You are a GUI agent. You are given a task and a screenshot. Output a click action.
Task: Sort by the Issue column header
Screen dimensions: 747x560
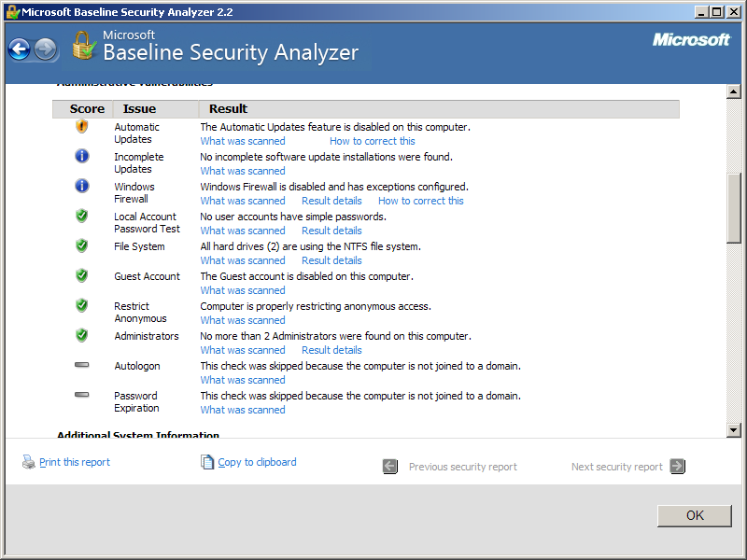155,109
